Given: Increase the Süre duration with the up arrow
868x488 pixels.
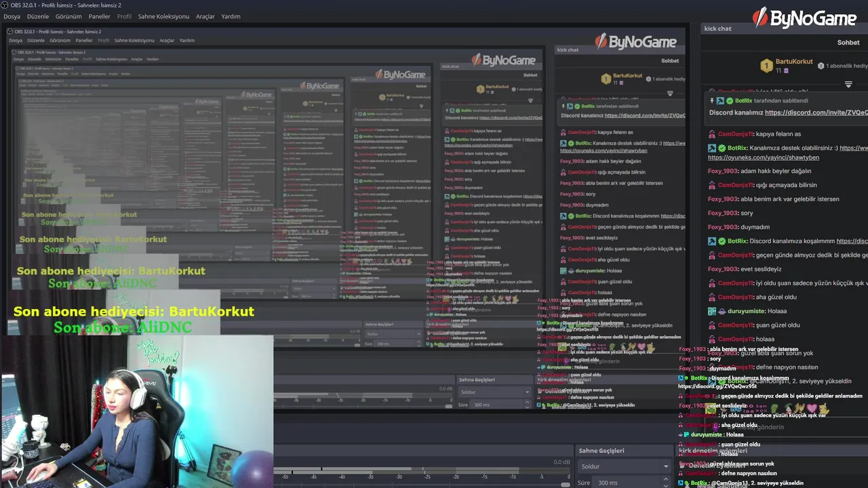Looking at the screenshot, I should click(666, 481).
